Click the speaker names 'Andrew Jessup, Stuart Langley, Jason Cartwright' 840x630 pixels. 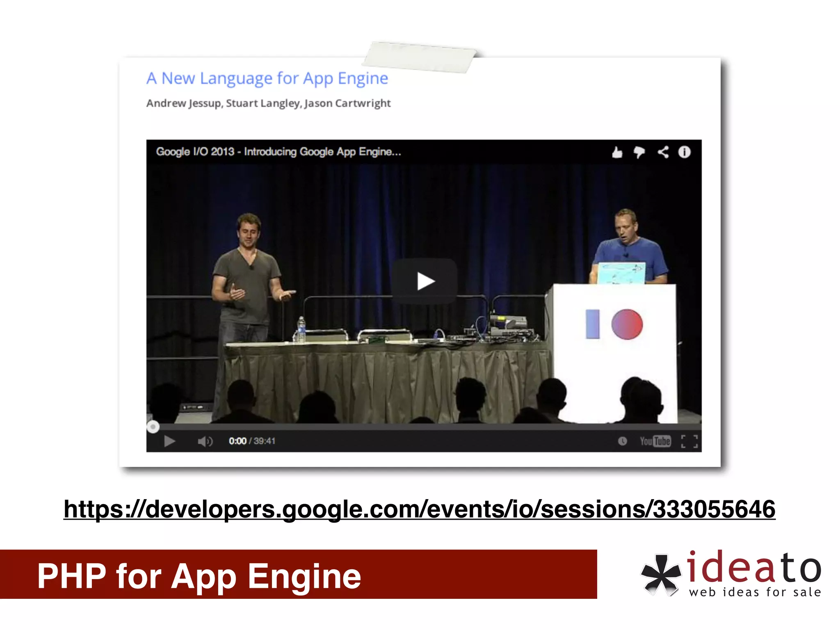click(x=268, y=103)
